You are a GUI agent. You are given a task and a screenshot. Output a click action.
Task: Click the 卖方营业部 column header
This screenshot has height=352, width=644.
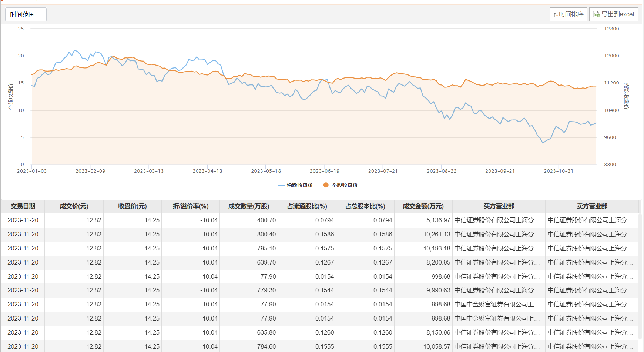tap(592, 206)
